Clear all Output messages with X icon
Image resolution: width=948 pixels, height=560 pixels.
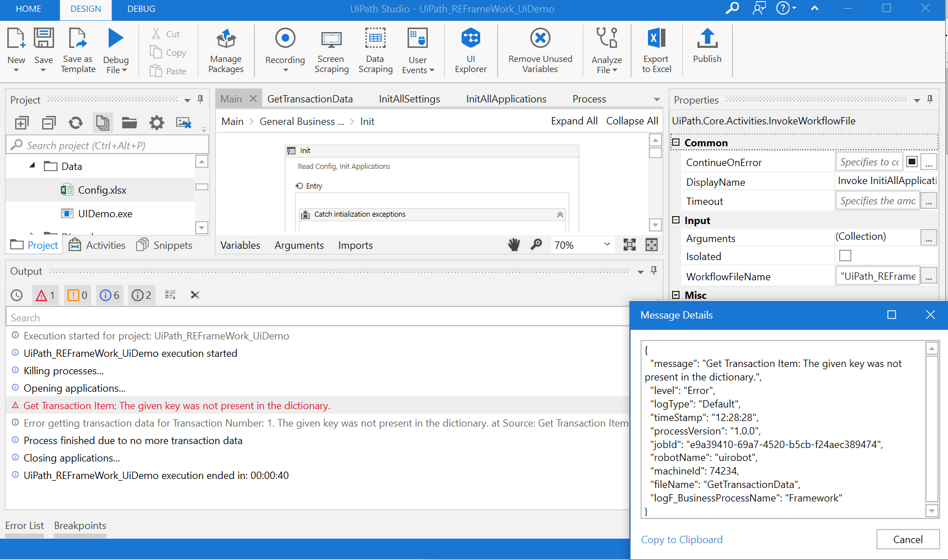[195, 294]
